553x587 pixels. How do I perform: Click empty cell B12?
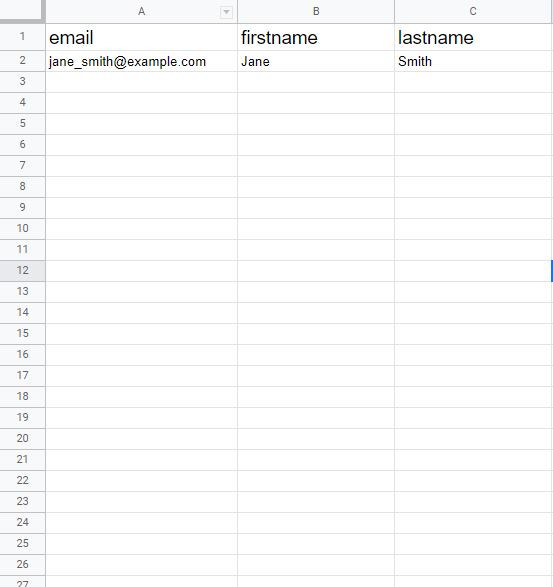[x=316, y=271]
